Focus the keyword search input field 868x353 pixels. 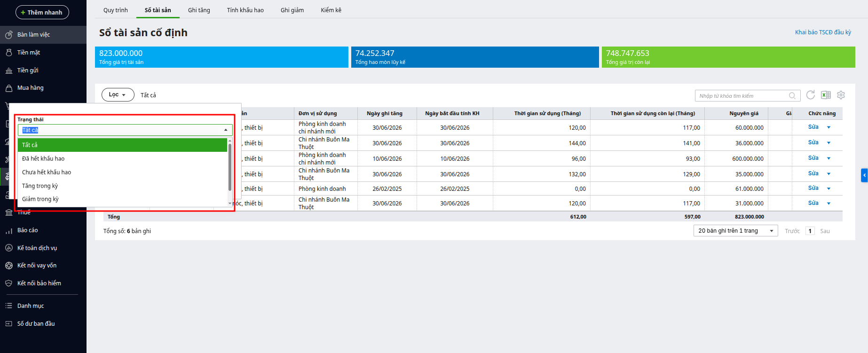[742, 96]
